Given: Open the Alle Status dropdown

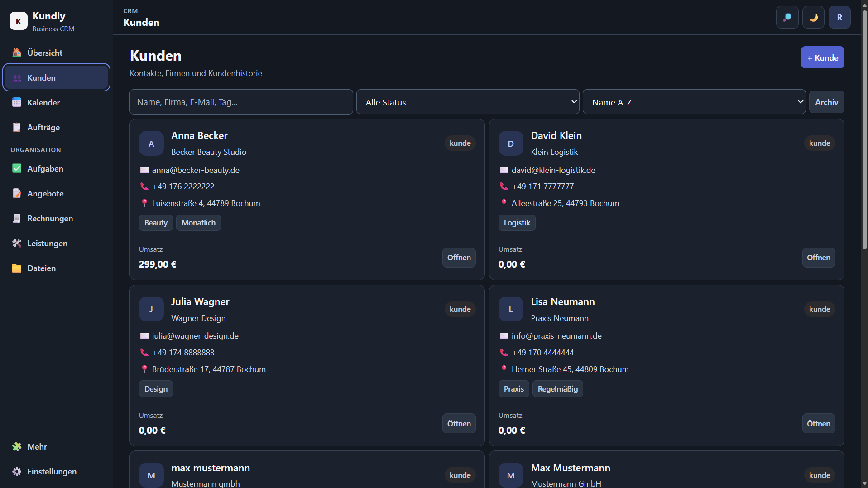Looking at the screenshot, I should pos(468,102).
